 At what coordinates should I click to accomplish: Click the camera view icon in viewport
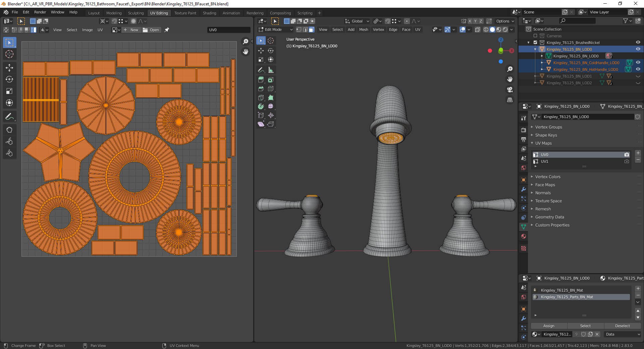pos(510,90)
